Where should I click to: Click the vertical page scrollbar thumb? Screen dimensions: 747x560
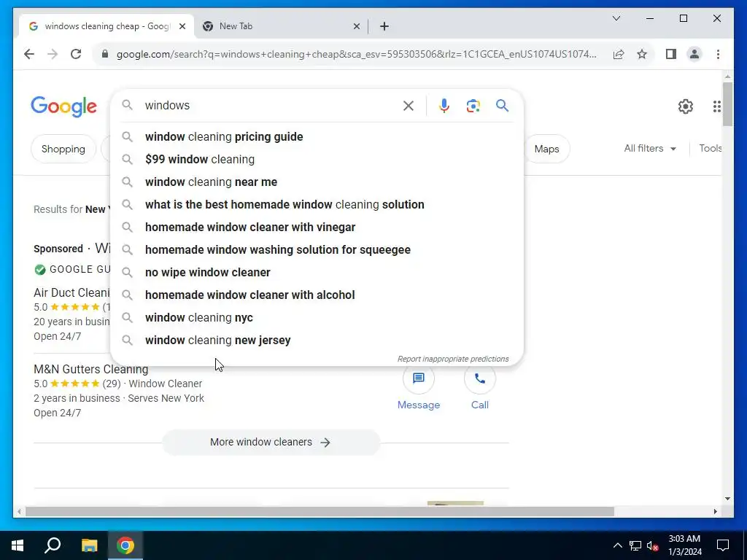point(727,104)
